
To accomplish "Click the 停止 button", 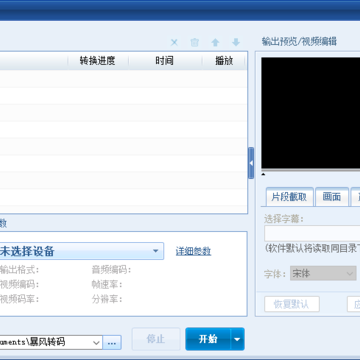I will (x=156, y=339).
